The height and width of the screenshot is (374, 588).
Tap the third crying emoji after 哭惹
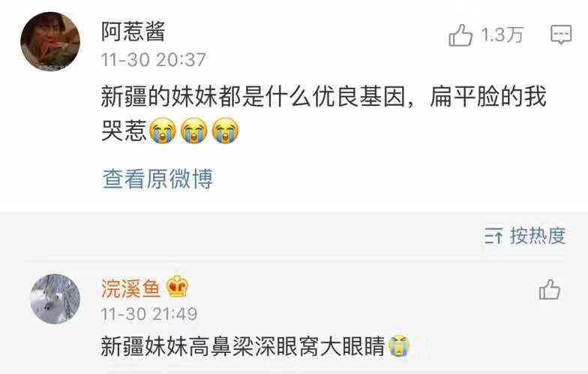[225, 131]
